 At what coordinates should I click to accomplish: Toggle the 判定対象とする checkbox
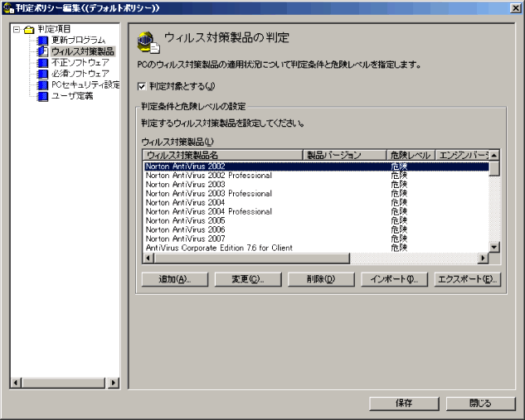coord(142,87)
